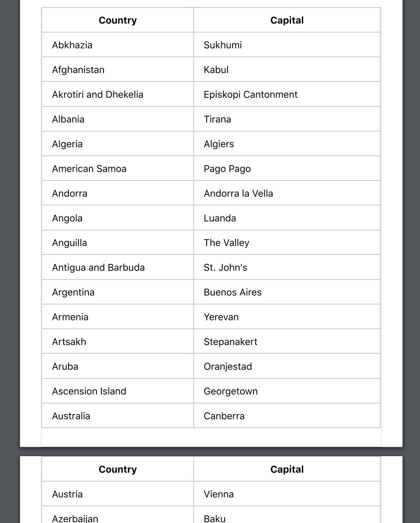
Task: Select the Sukhumi capital cell
Action: pyautogui.click(x=223, y=45)
